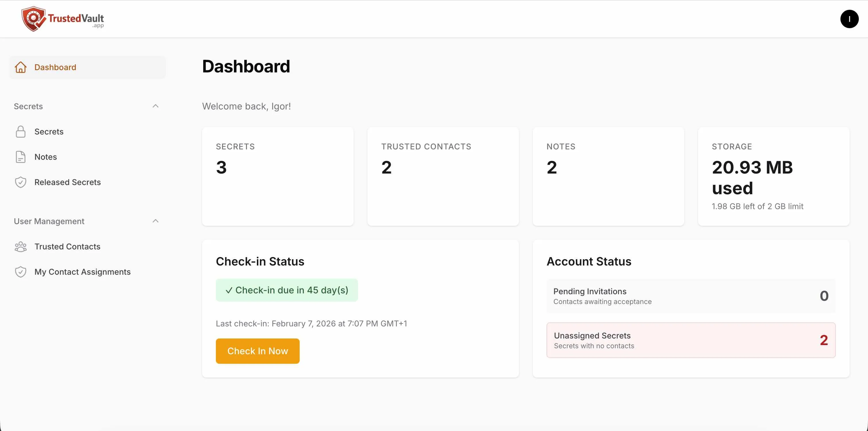Click the shield icon next to Released Secrets
Screen dimensions: 868x431
tap(21, 182)
